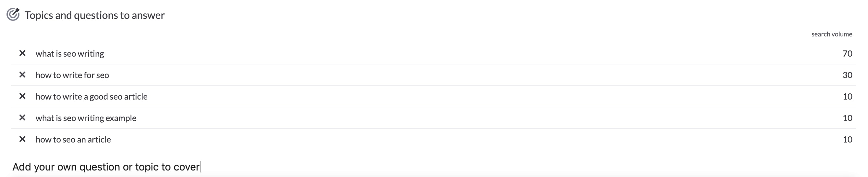Remove the 'what is seo writing' topic
The image size is (868, 177).
click(22, 53)
